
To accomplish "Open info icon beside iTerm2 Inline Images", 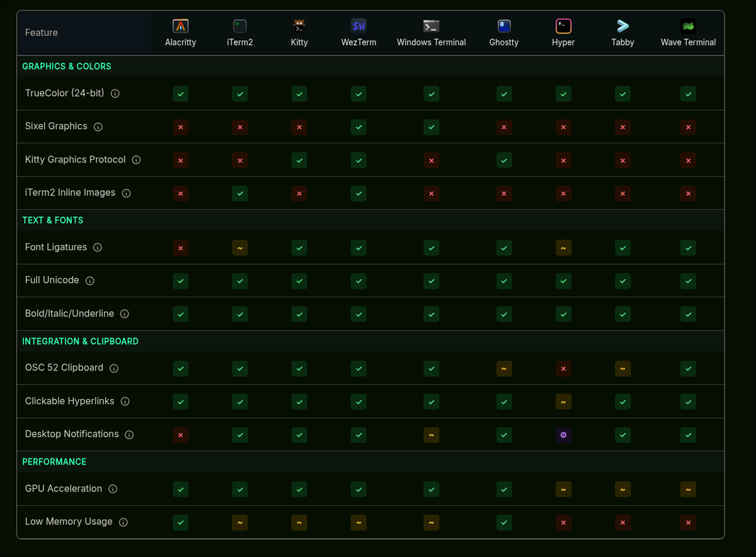I will pos(126,193).
